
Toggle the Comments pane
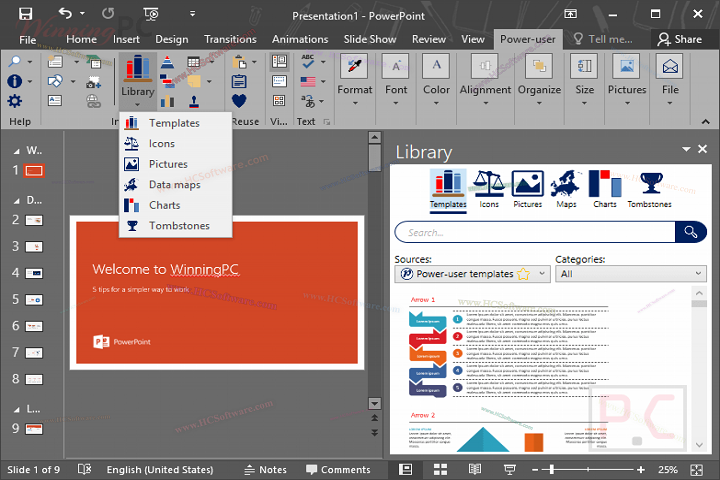[x=338, y=470]
